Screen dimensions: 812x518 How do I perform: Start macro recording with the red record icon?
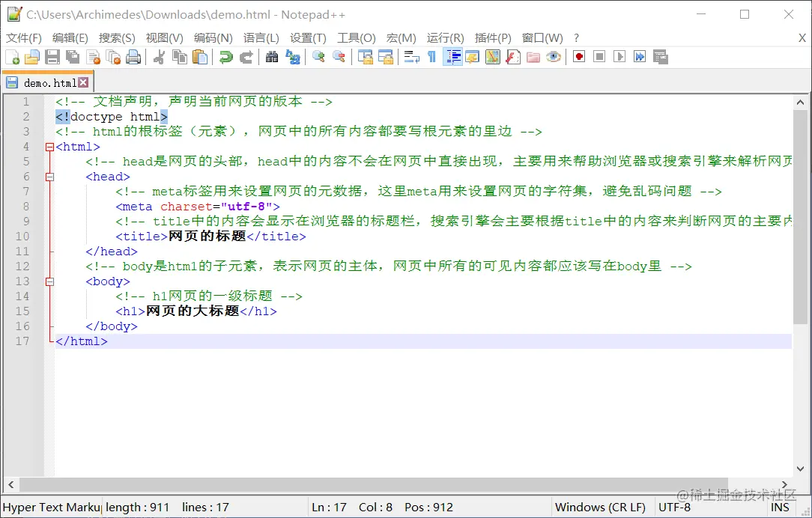578,57
